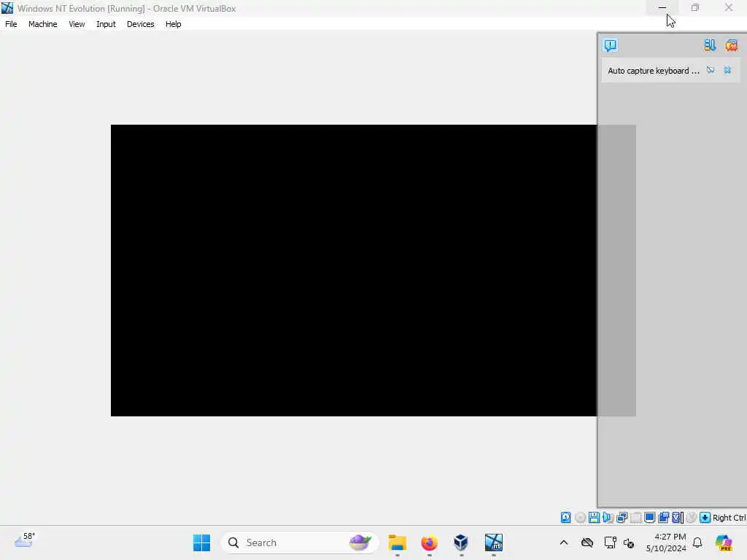This screenshot has width=747, height=560.
Task: Click the forbid icon on keyboard notification
Action: tap(711, 71)
